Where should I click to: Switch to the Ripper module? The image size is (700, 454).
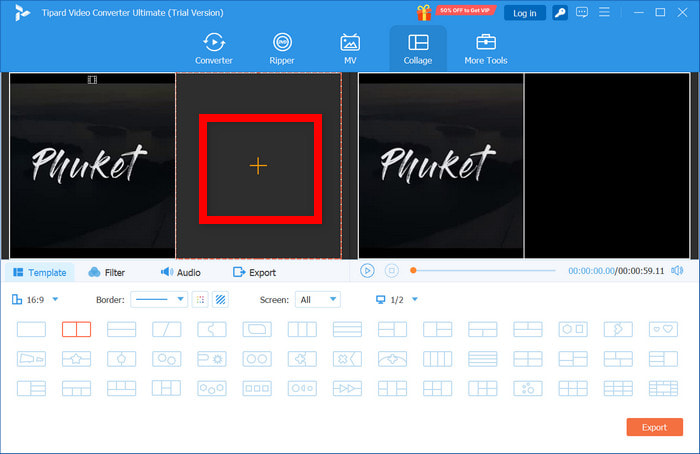point(282,49)
